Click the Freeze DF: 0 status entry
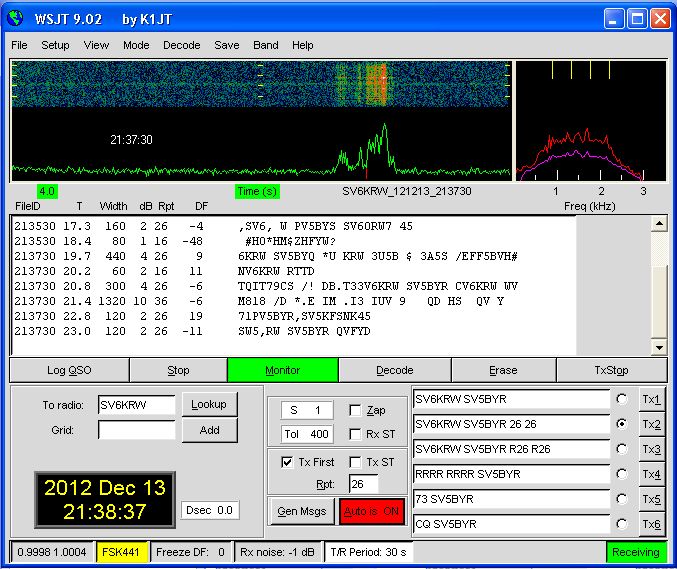This screenshot has height=569, width=677. pyautogui.click(x=190, y=552)
